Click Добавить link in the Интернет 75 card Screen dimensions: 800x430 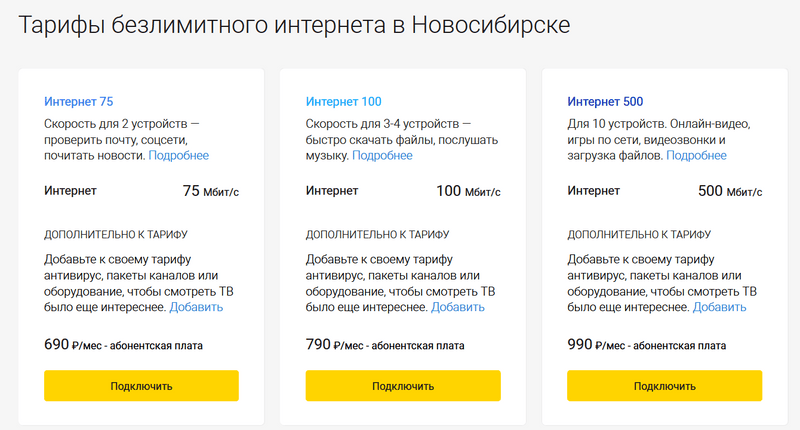coord(196,306)
